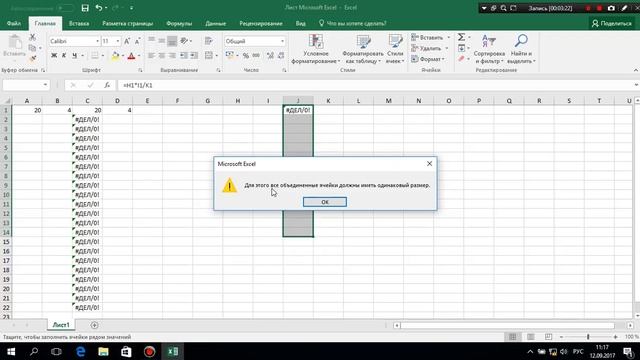Open Форматировать как таблицу gallery

pyautogui.click(x=362, y=49)
